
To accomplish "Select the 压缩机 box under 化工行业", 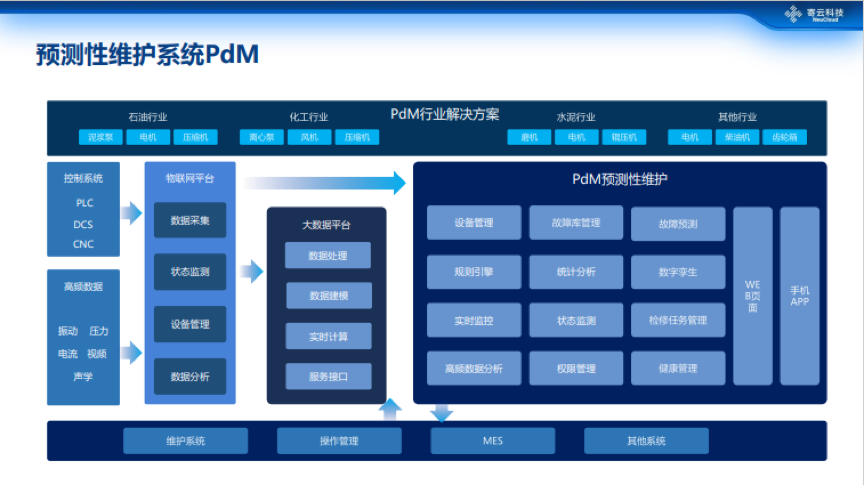I will (357, 137).
